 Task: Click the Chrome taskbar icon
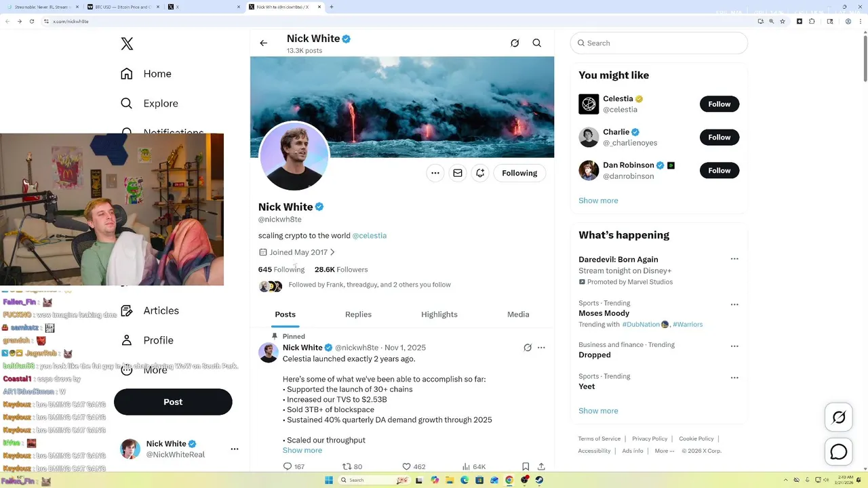510,480
